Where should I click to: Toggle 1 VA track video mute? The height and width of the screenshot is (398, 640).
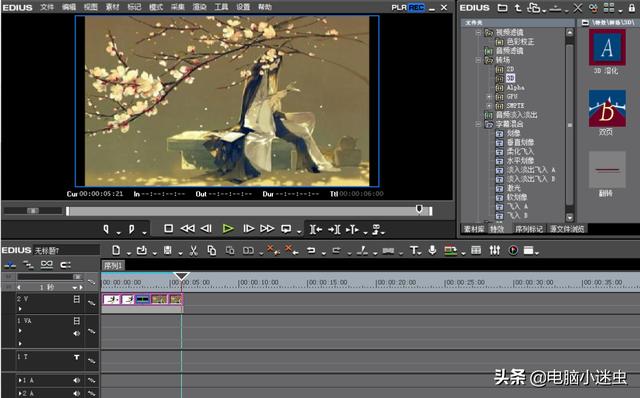(x=76, y=321)
